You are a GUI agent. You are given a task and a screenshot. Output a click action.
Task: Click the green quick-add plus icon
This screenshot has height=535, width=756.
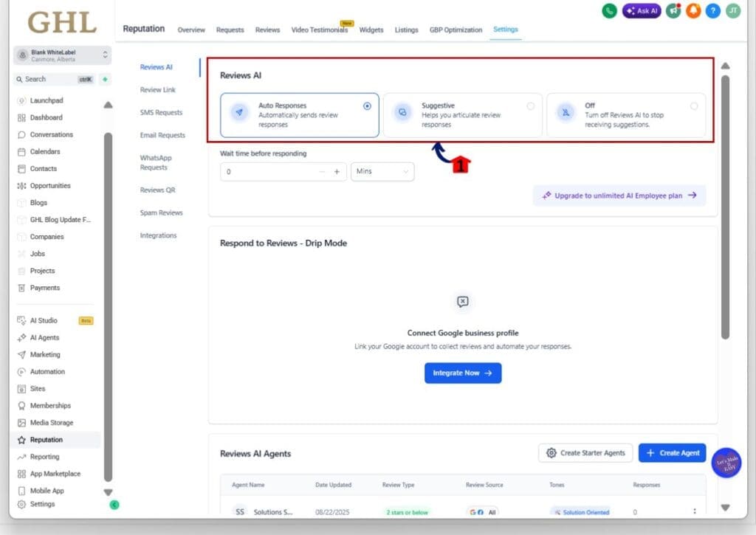[105, 79]
